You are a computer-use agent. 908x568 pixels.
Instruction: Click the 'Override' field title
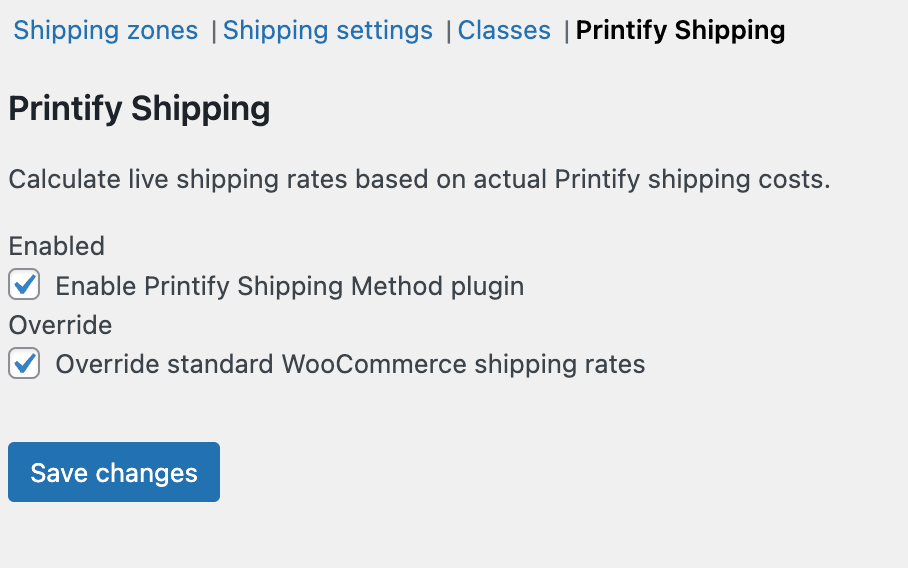[x=60, y=325]
